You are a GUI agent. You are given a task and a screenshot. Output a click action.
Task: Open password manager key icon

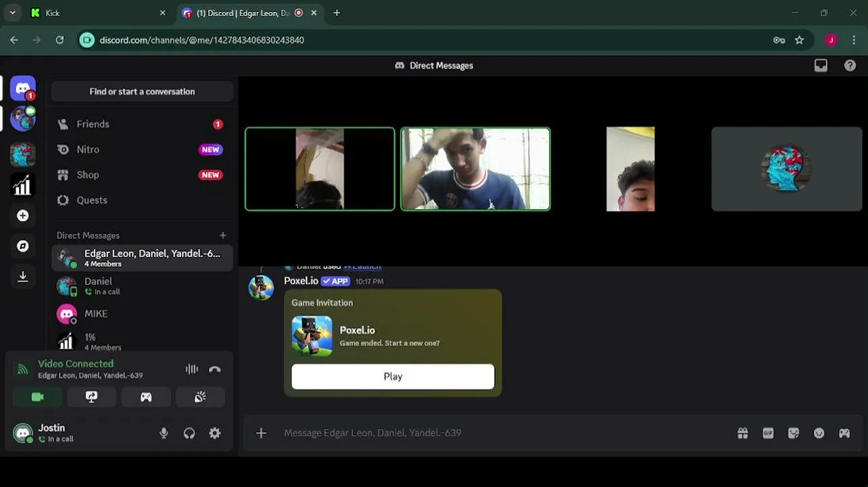click(x=779, y=40)
